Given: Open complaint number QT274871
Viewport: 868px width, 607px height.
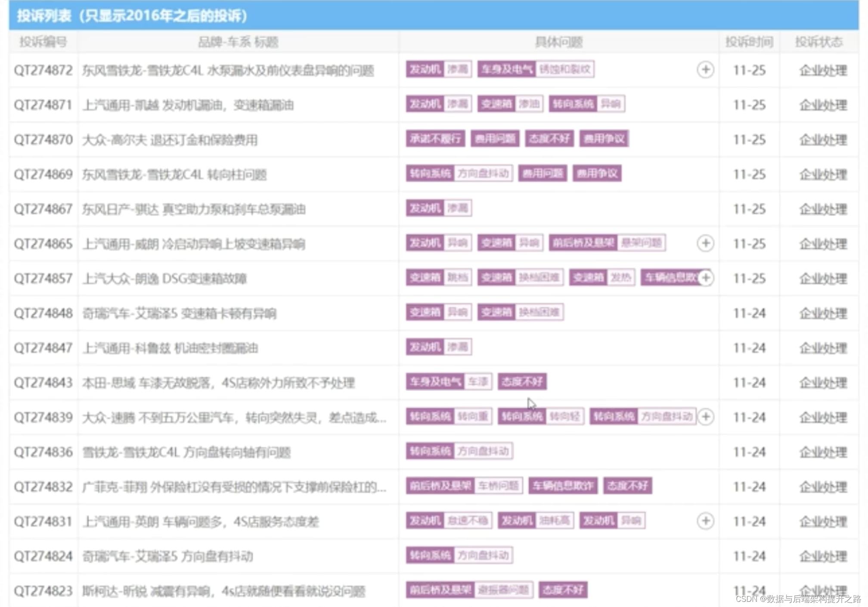Looking at the screenshot, I should [43, 105].
